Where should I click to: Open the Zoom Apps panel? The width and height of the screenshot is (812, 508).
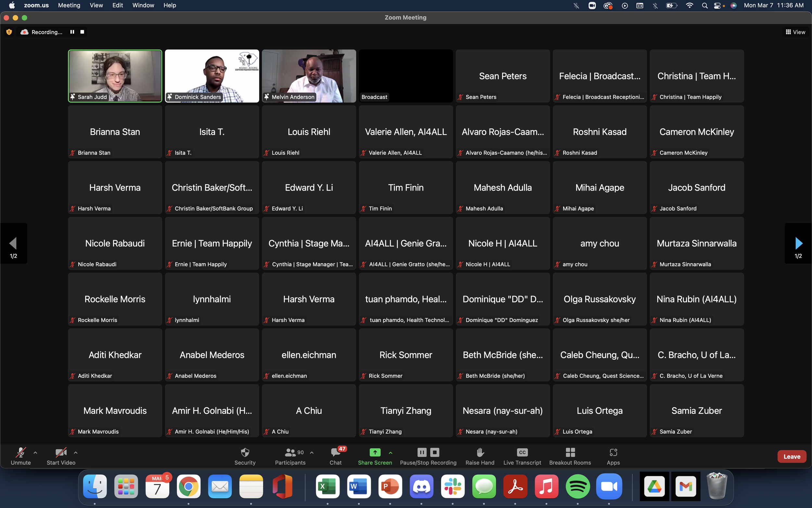click(x=613, y=456)
